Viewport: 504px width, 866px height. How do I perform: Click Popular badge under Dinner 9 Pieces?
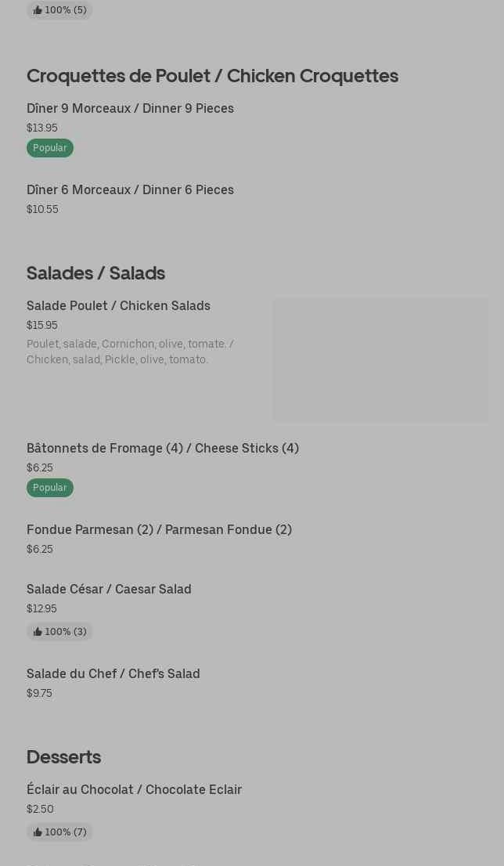click(50, 148)
